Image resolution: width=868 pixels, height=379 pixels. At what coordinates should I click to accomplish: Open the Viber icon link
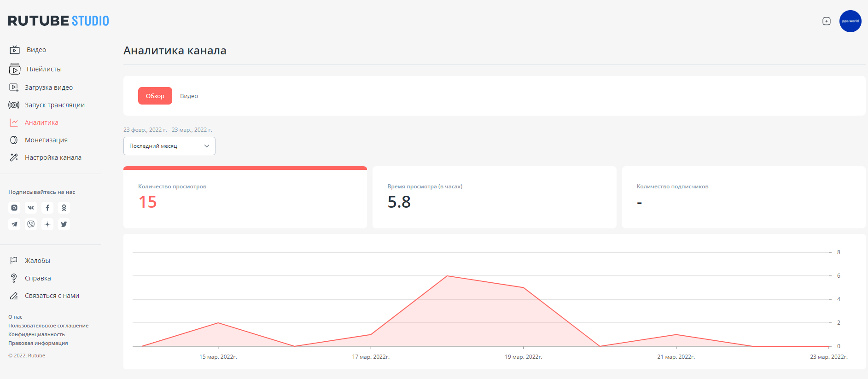tap(31, 224)
